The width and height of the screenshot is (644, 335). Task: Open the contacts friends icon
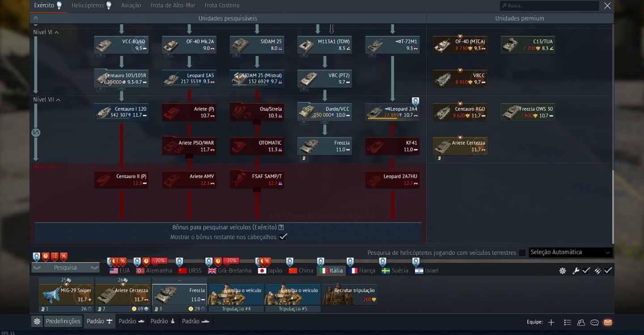581,322
